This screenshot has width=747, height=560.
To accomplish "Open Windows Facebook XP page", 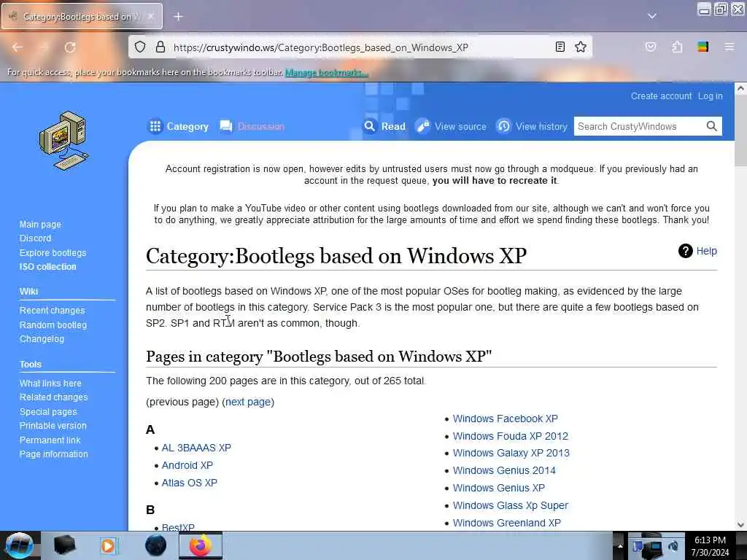I will tap(505, 419).
